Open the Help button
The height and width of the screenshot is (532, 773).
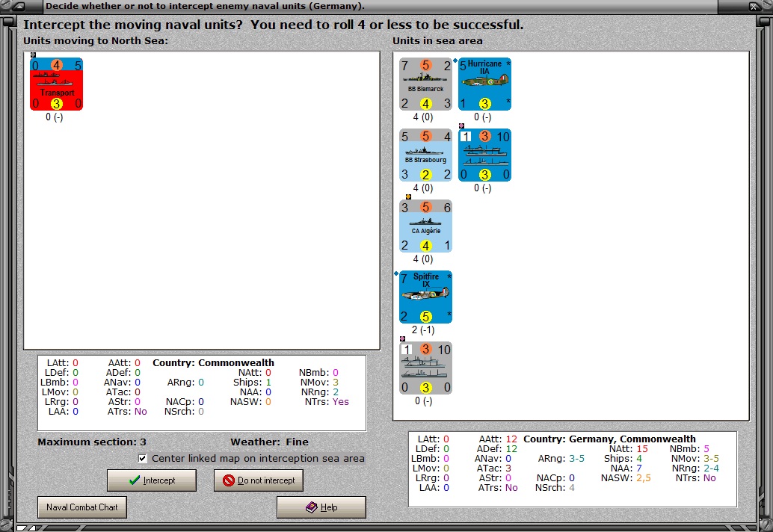pos(321,507)
